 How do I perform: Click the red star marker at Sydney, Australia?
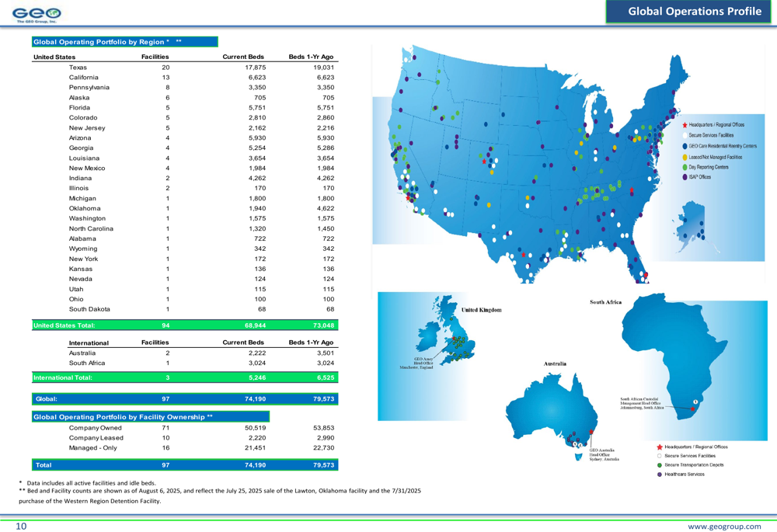click(591, 432)
